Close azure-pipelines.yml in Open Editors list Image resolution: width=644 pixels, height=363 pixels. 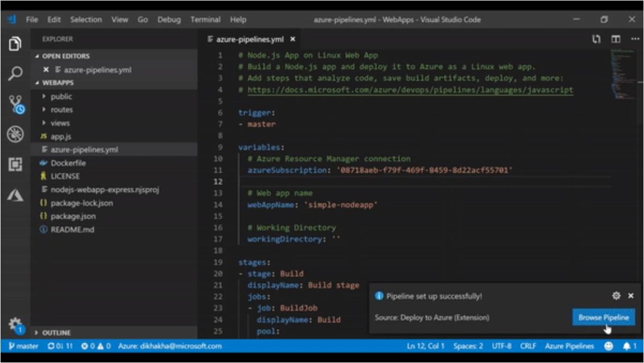click(x=46, y=70)
